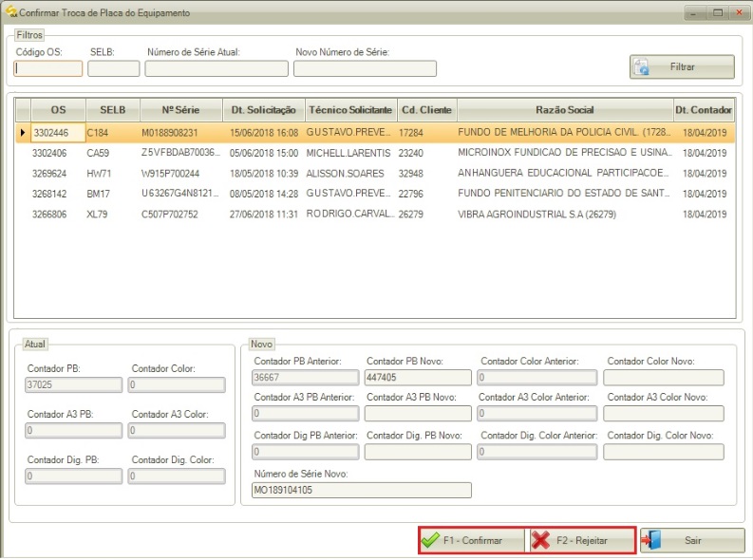753x560 pixels.
Task: Sort by the OS column header
Action: 58,110
